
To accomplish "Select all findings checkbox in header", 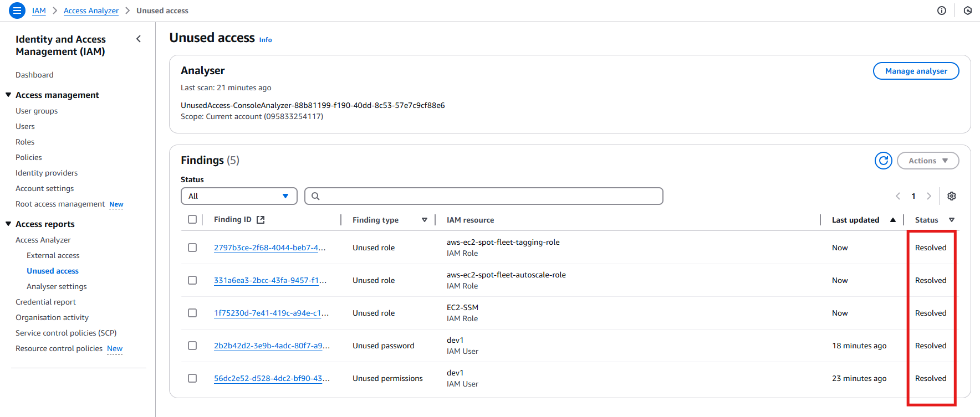I will click(x=192, y=219).
